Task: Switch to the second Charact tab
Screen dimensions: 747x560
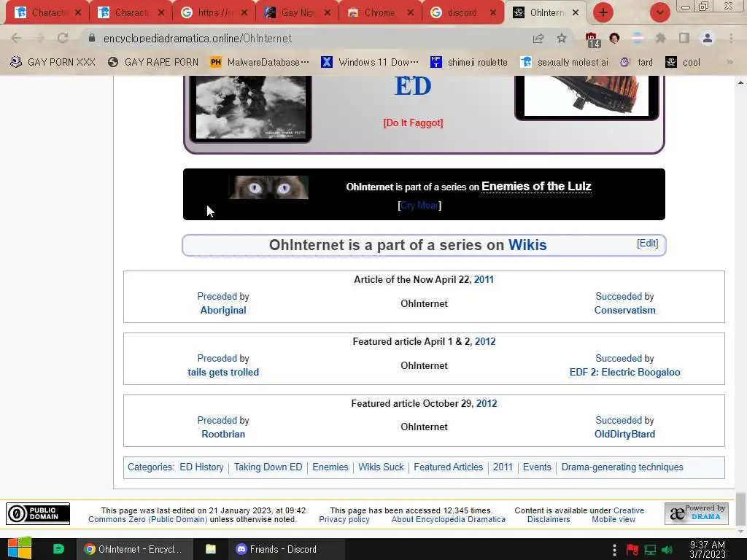Action: (x=131, y=12)
